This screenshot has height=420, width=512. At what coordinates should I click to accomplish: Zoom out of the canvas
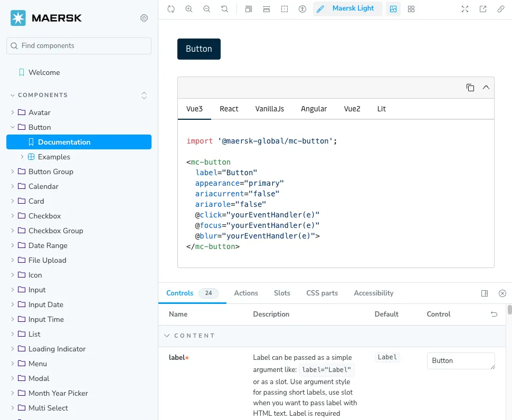(x=206, y=9)
